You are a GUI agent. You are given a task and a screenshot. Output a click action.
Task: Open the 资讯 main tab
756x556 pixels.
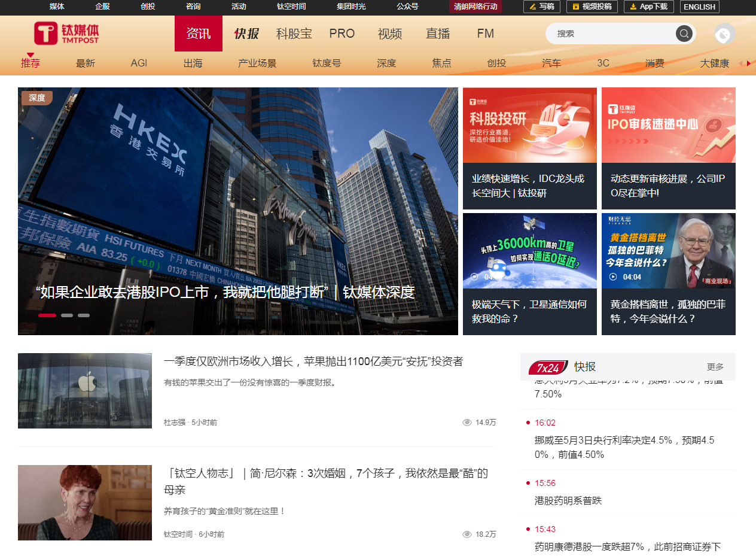pos(198,34)
